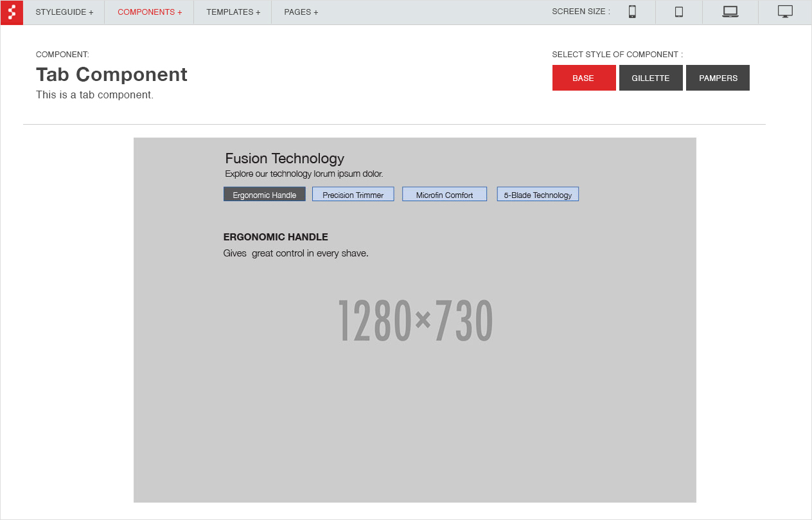812x520 pixels.
Task: Switch preview to desktop monitor screen size
Action: [x=784, y=12]
